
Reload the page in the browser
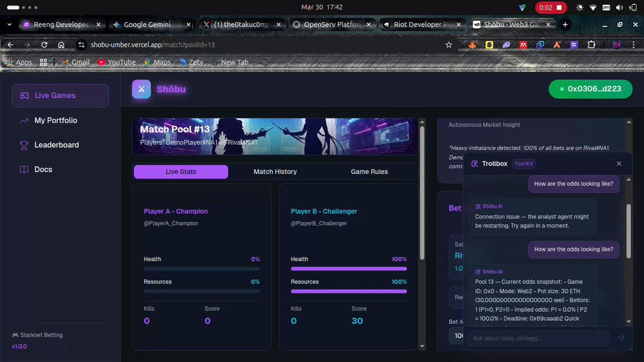(x=44, y=45)
